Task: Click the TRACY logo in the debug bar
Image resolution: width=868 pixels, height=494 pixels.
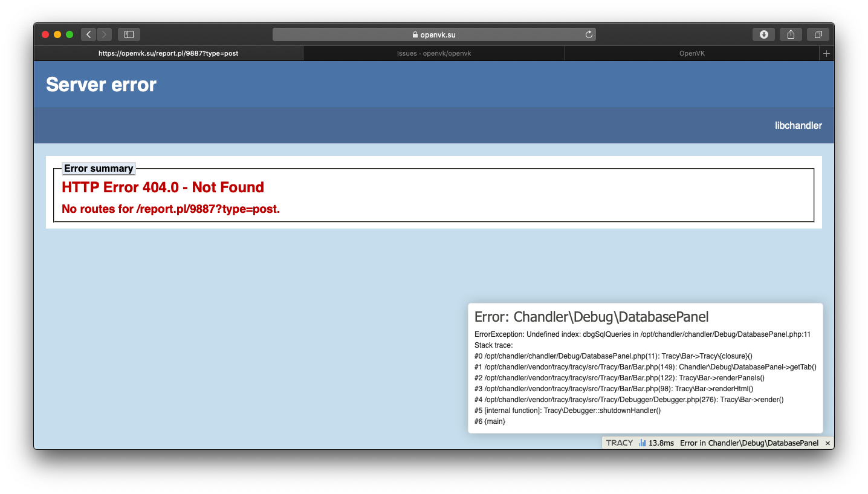Action: pyautogui.click(x=619, y=443)
